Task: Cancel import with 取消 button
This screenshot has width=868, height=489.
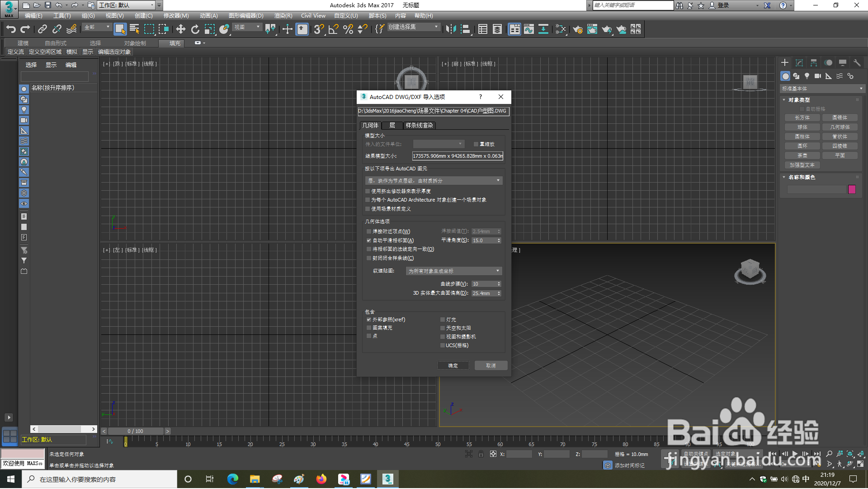Action: coord(491,366)
